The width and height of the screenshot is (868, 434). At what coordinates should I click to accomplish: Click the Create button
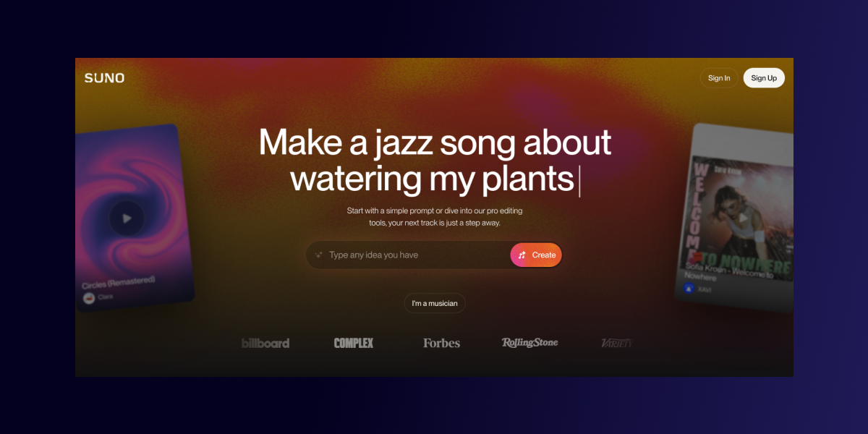coord(536,255)
